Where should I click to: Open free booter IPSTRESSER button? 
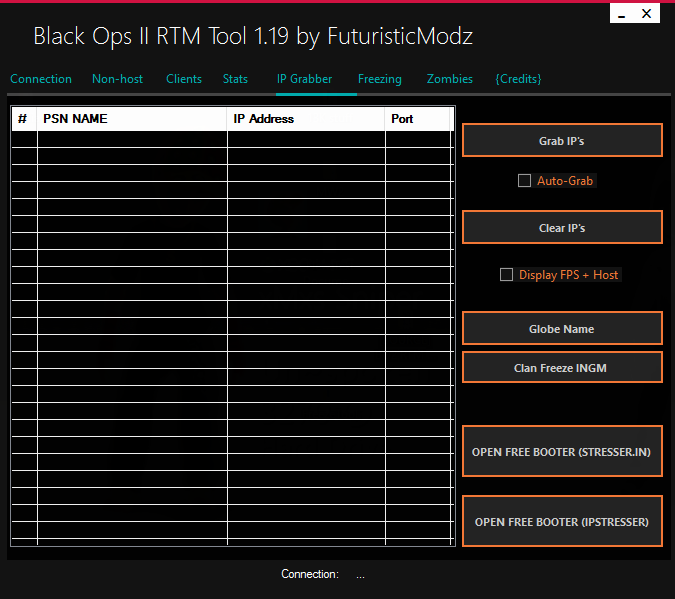[562, 521]
